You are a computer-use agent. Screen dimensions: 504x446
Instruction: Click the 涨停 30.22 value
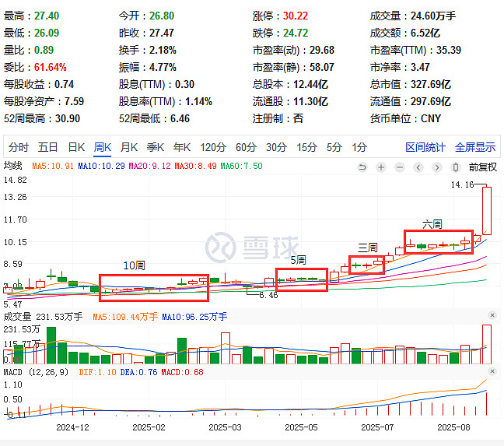point(296,16)
